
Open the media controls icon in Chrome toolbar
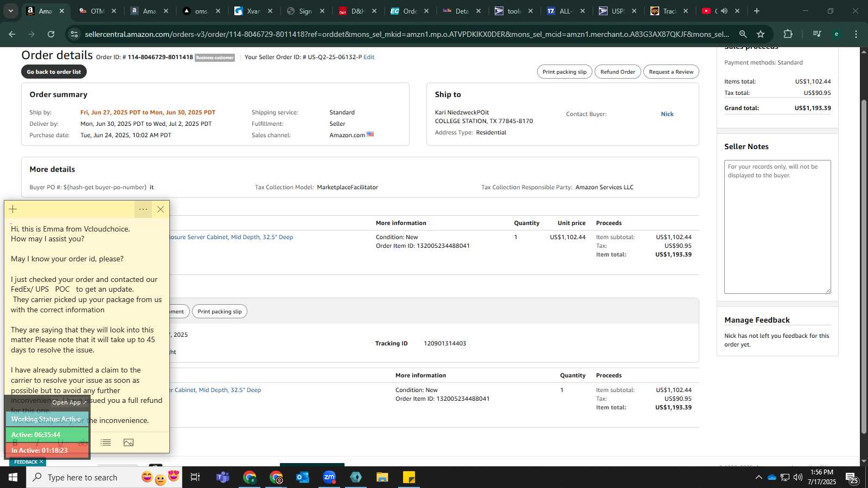[x=817, y=34]
